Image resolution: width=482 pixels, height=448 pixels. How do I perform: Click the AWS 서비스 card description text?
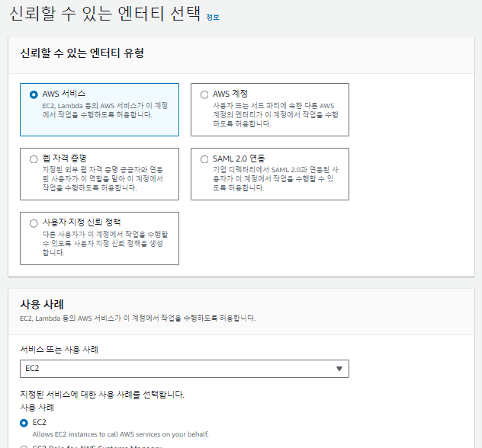105,110
